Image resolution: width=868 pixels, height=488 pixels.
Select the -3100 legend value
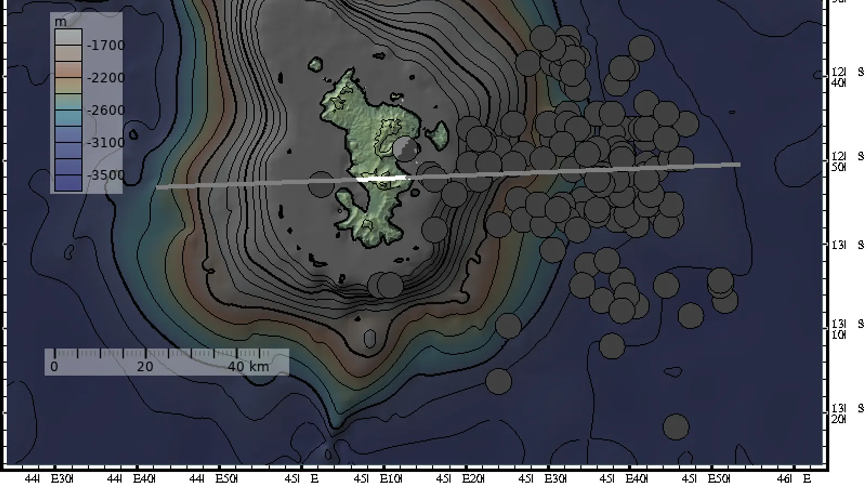[106, 143]
